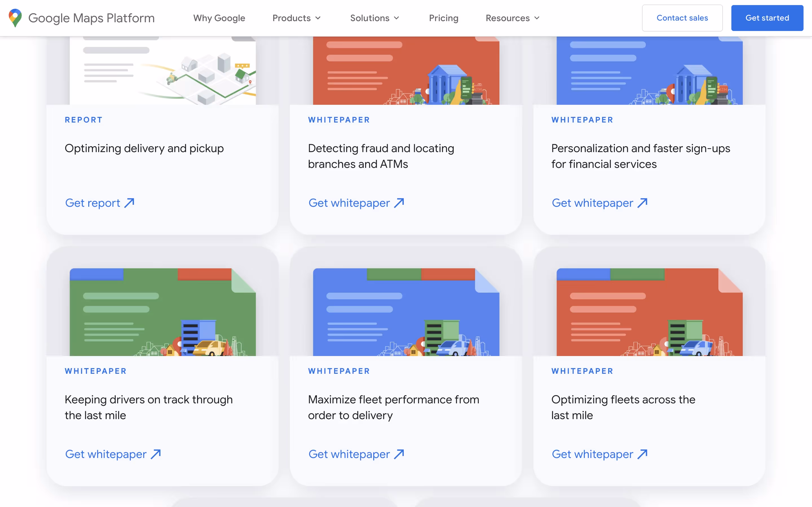Open the blue Maximize fleet performance thumbnail
The height and width of the screenshot is (507, 812).
[406, 312]
